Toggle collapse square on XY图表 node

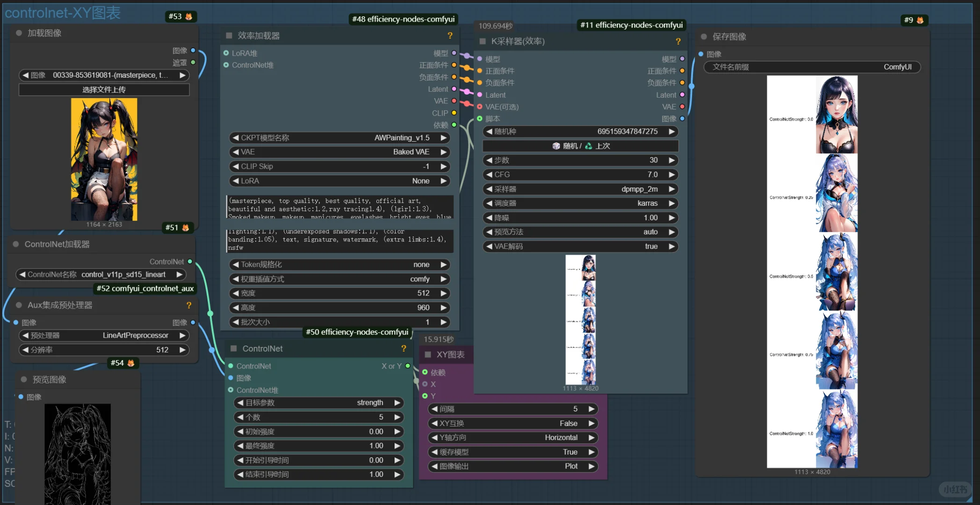point(427,354)
